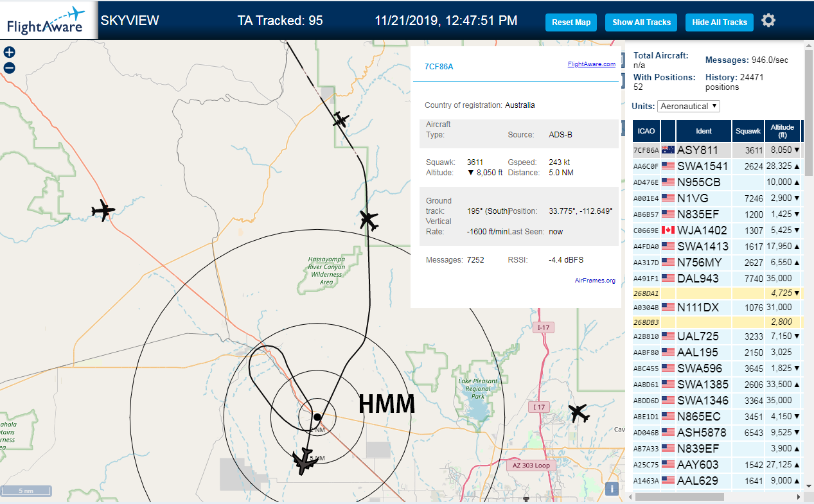Click the SKYVIEW title
The image size is (814, 504).
(x=130, y=21)
